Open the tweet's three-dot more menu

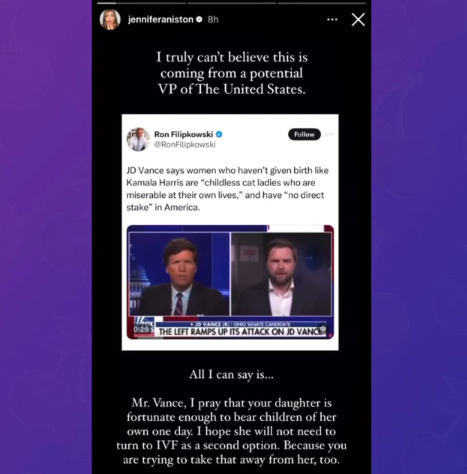pos(329,134)
